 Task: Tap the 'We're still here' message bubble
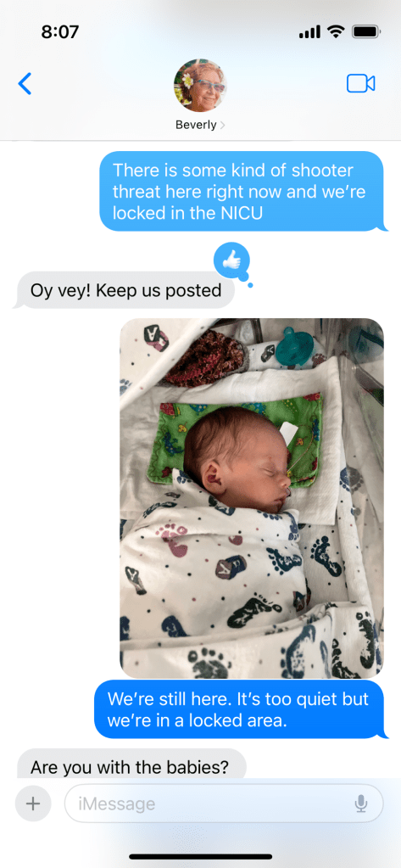coord(239,709)
